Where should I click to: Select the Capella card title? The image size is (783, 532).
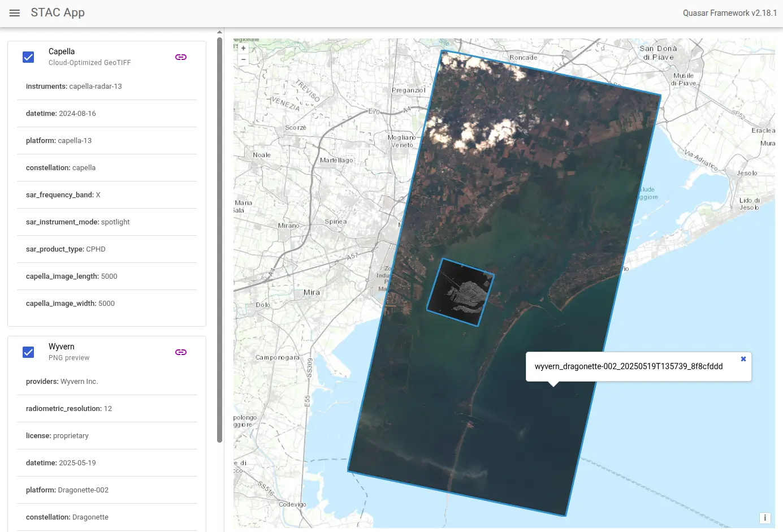click(x=62, y=51)
